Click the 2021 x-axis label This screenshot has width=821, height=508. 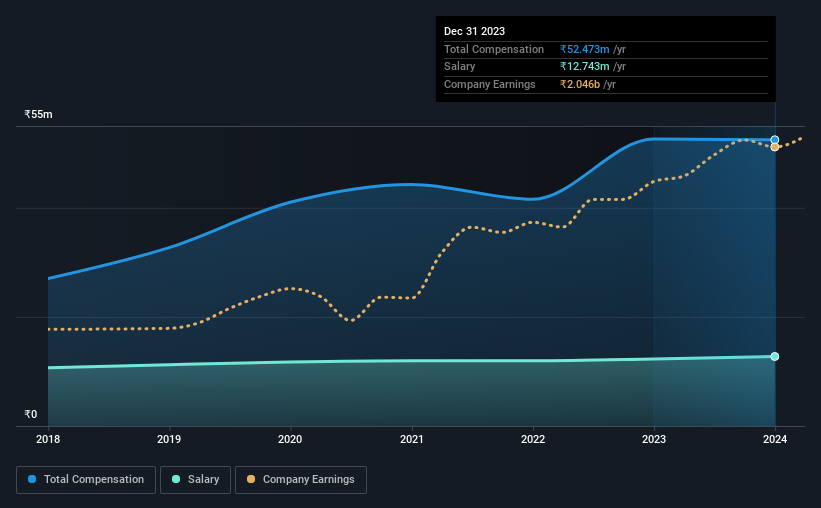click(412, 439)
